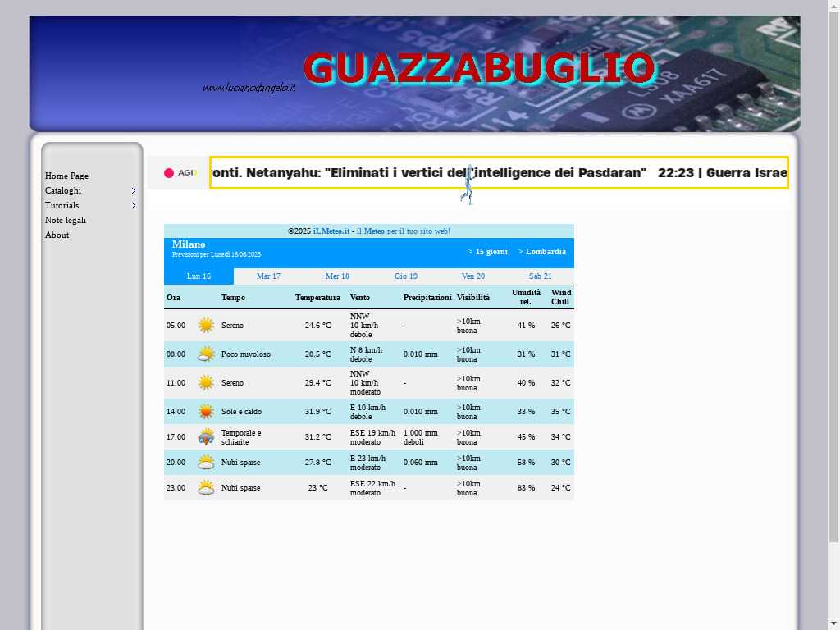This screenshot has height=630, width=840.
Task: Click the www.lucianodangelo.it banner text
Action: [249, 87]
